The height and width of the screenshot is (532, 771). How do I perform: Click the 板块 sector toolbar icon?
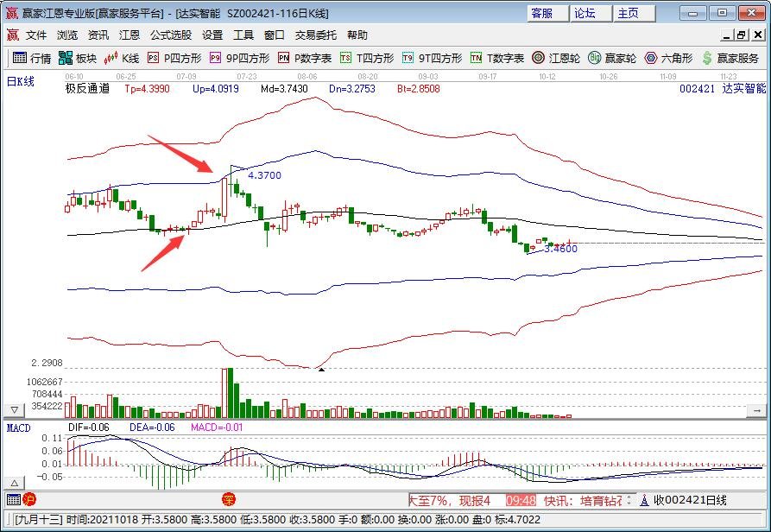77,58
